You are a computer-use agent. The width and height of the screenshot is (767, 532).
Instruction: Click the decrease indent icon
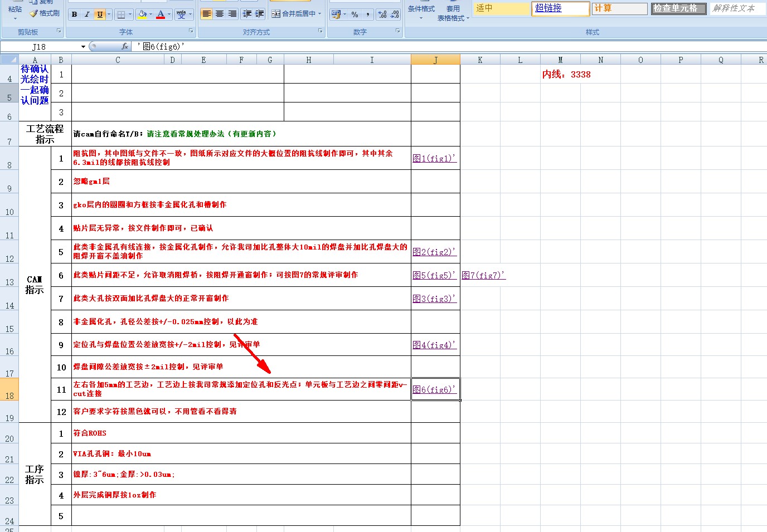[x=247, y=14]
